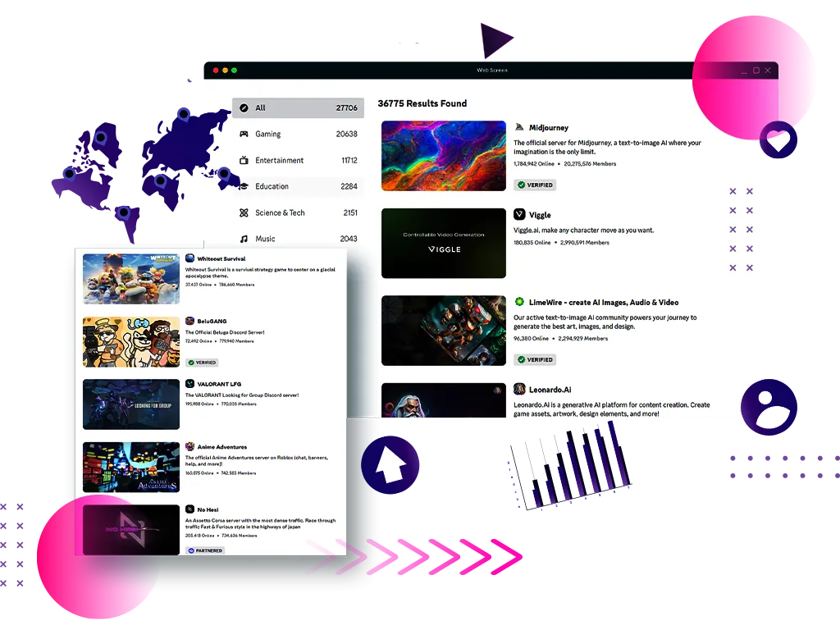Click the atom icon beside Science & Tech
The width and height of the screenshot is (840, 630).
coord(244,212)
